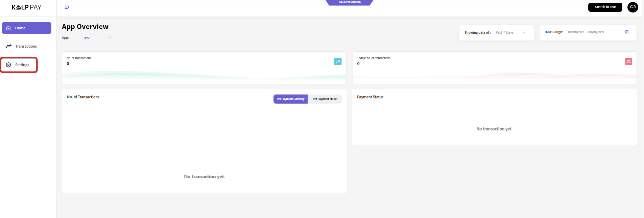The width and height of the screenshot is (644, 218).
Task: Click the pink users icon on today's card
Action: [x=628, y=61]
